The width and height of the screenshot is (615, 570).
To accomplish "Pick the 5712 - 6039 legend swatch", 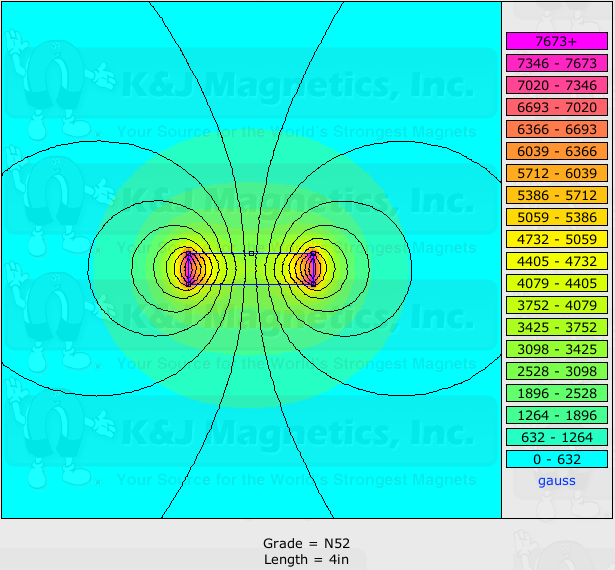I will tap(557, 173).
